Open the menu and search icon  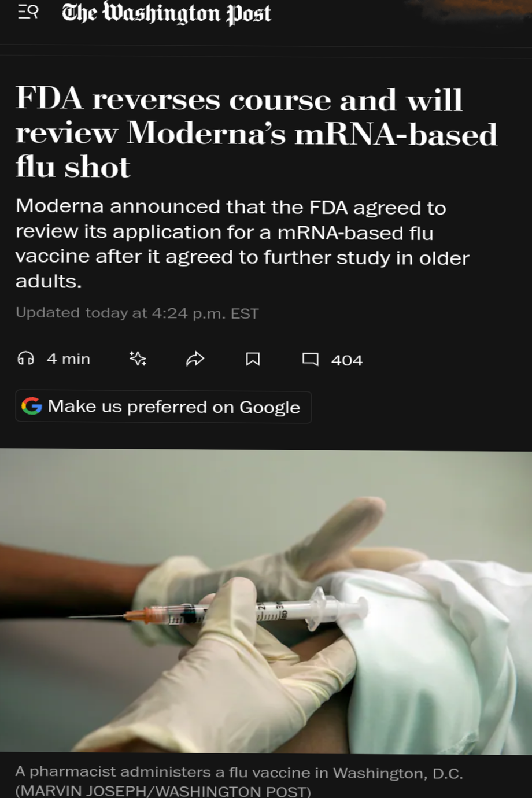(x=28, y=12)
